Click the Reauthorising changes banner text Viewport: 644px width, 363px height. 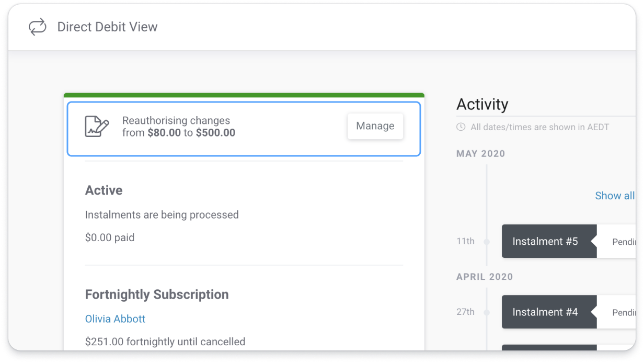pyautogui.click(x=179, y=127)
